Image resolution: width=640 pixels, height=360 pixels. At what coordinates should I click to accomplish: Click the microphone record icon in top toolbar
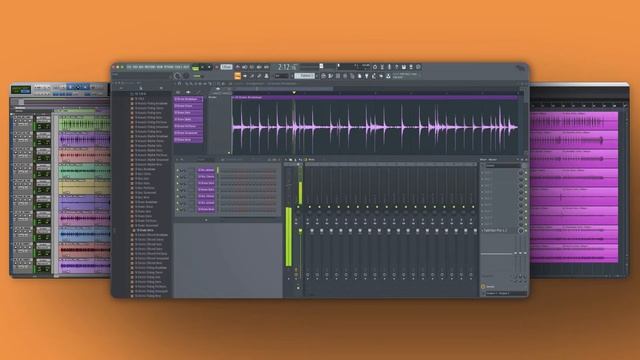pyautogui.click(x=389, y=67)
